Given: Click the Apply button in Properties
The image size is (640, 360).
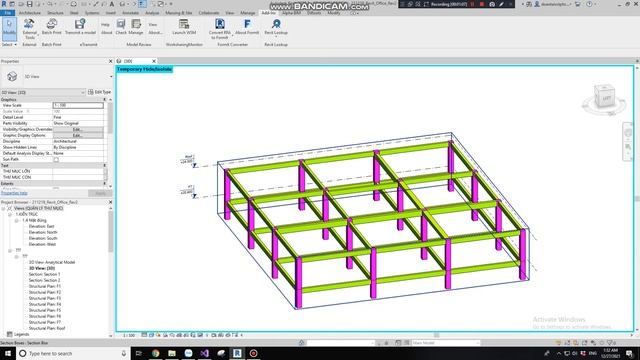Looking at the screenshot, I should tap(100, 193).
